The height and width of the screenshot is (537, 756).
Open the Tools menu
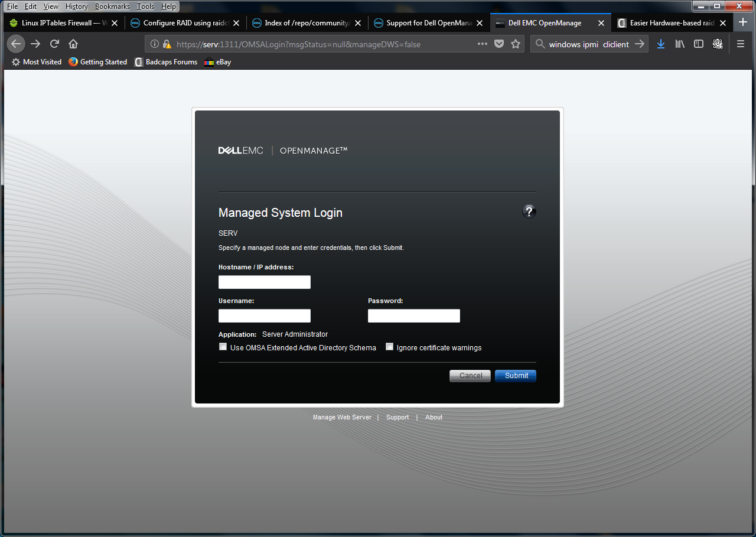tap(145, 6)
